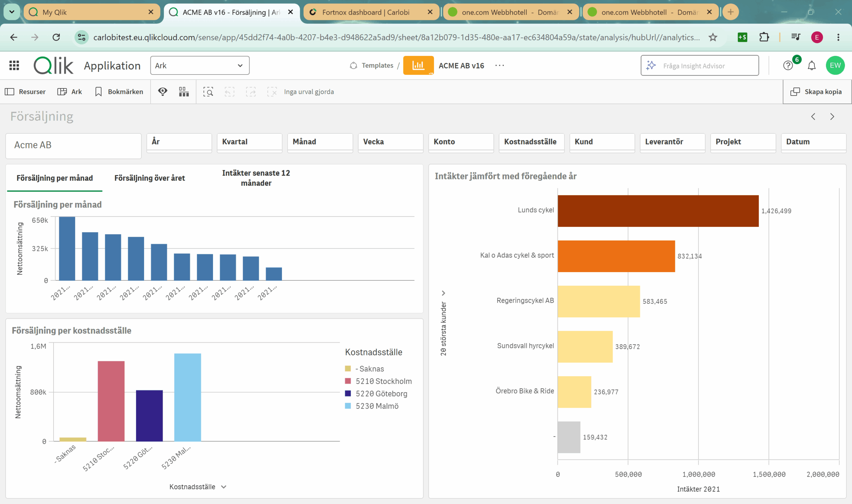Expand the 20 största kunder dimension chevron
The image size is (852, 504).
443,293
